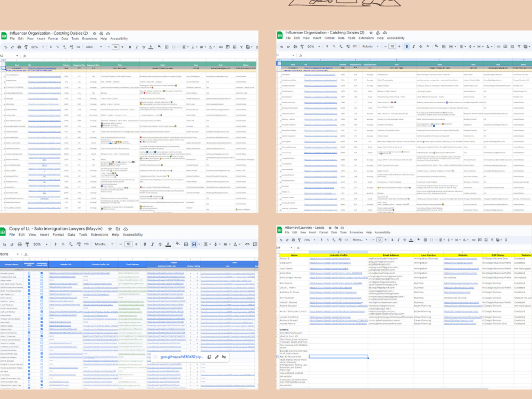Click LinkedIn Profile header in Attorney/Lawyers Leads sheet
Viewport: 532px width, 399px height.
(338, 255)
